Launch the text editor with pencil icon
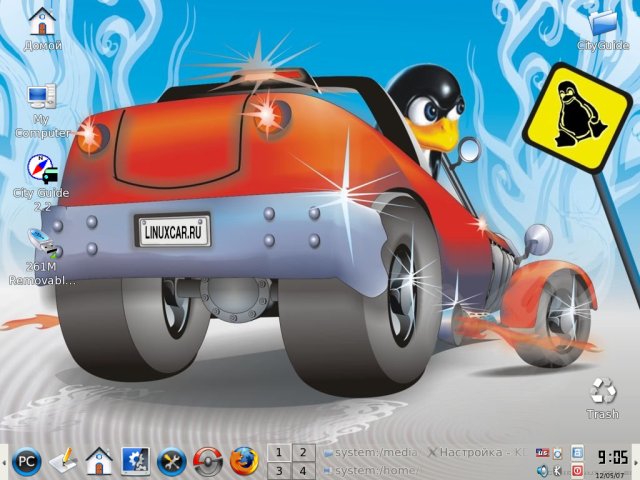The height and width of the screenshot is (480, 640). pos(62,461)
